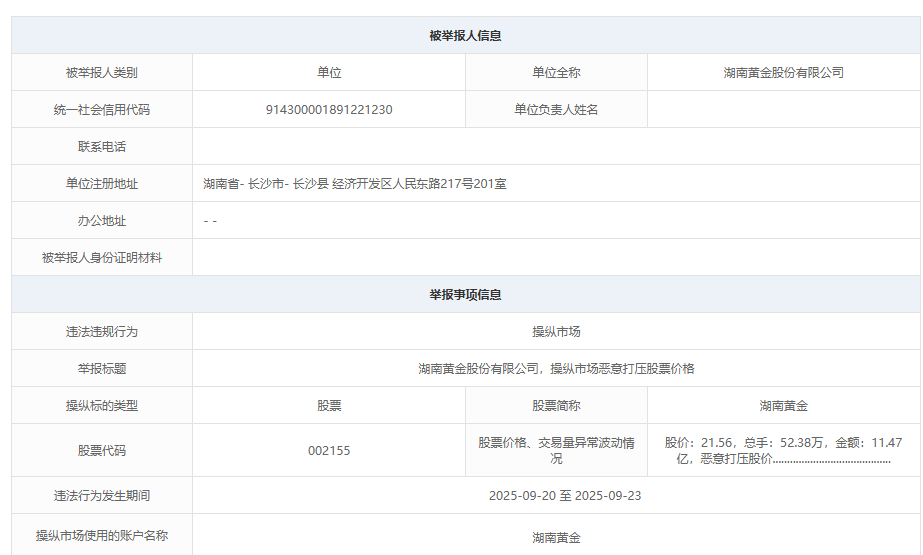This screenshot has height=555, width=923.
Task: Click the report title mentioning 恶意打压股票价格
Action: tap(556, 369)
